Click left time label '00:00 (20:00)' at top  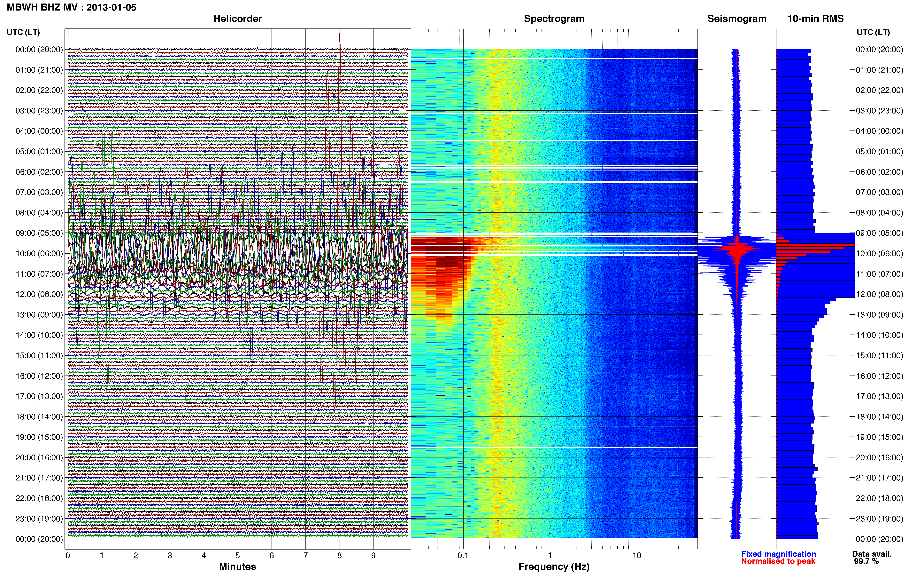pos(39,49)
